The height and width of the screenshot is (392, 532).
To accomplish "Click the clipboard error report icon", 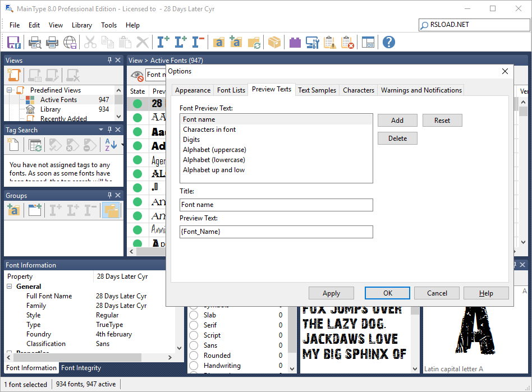I will pyautogui.click(x=347, y=43).
